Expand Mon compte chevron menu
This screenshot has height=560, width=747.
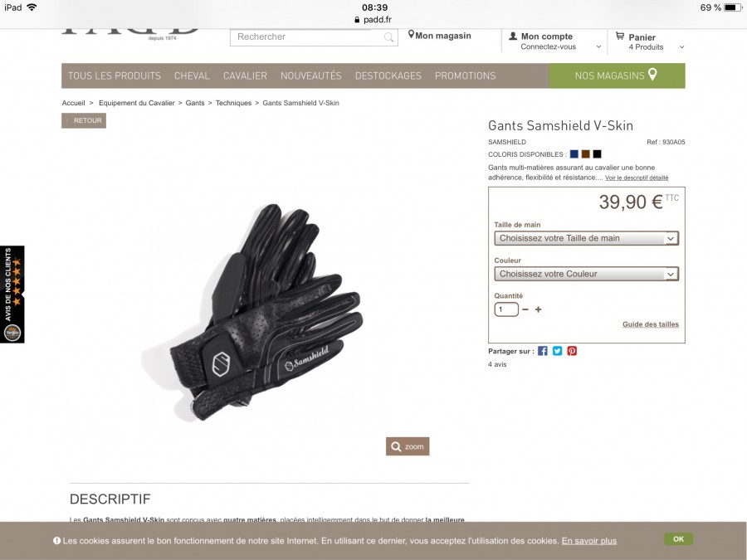(598, 47)
